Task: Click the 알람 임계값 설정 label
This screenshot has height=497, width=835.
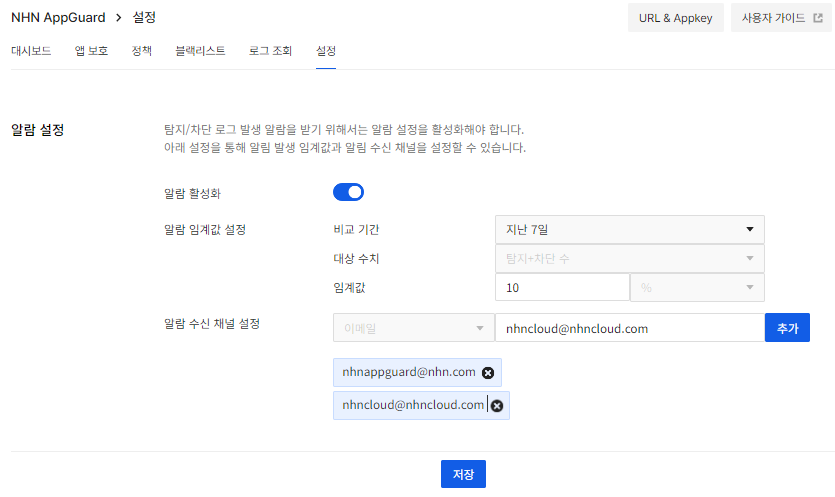Action: (x=205, y=230)
